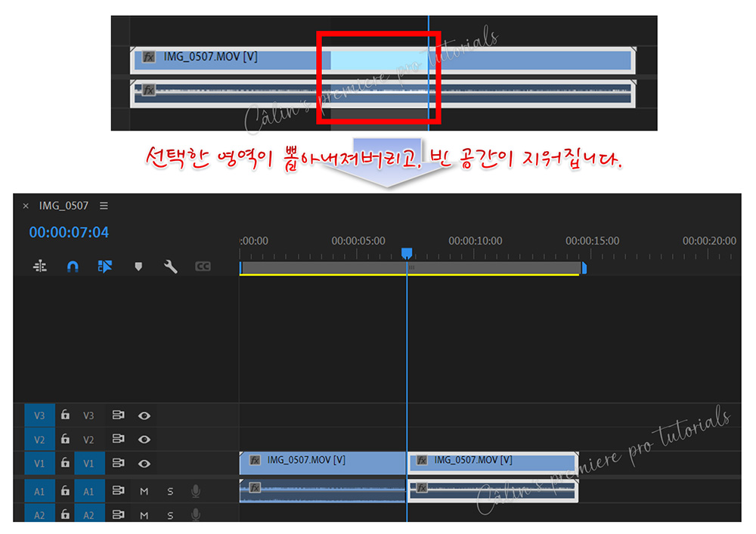Add a marker with marker icon
The height and width of the screenshot is (534, 756).
tap(138, 267)
